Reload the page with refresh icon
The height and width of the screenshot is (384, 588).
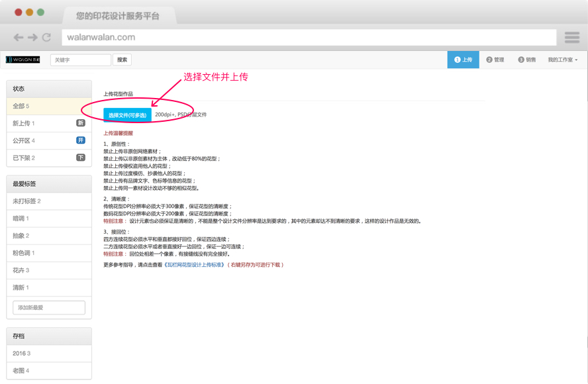46,37
